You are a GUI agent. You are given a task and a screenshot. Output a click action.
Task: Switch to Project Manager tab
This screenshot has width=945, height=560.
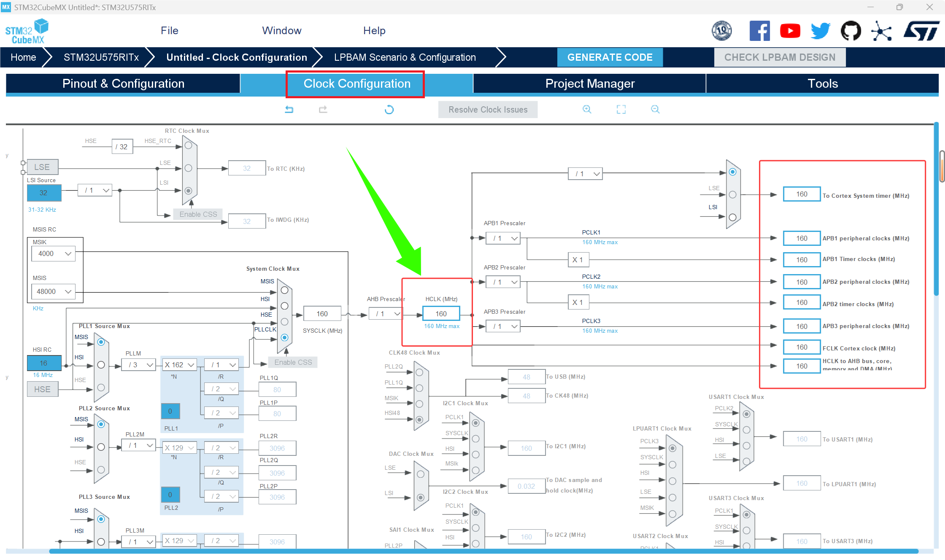coord(590,83)
